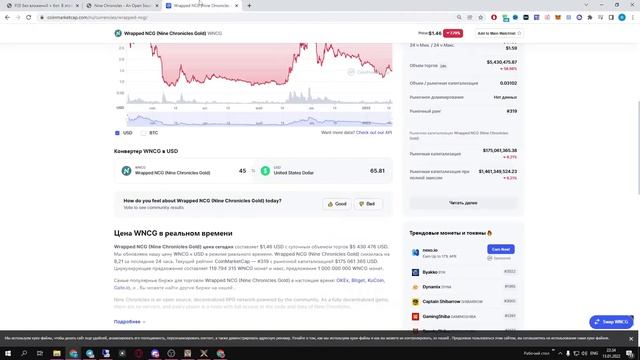Open a new browser tab
Viewport: 640px width, 360px height.
click(x=249, y=6)
